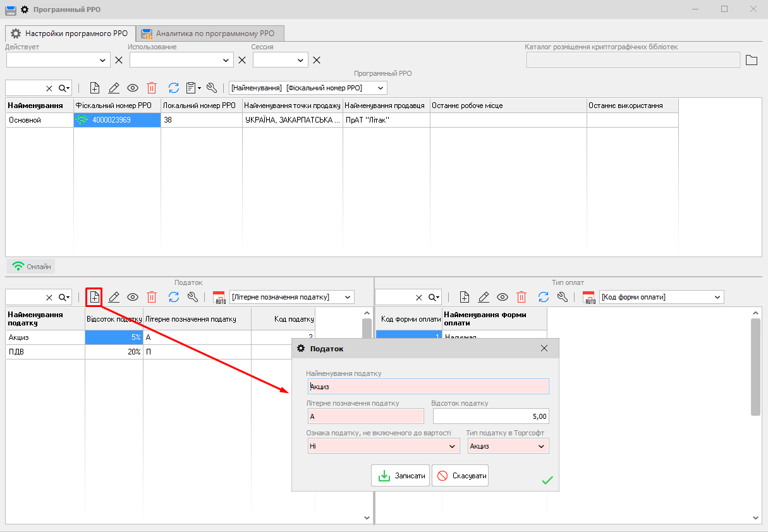Click the payment types vertical scrollbar

(755, 366)
